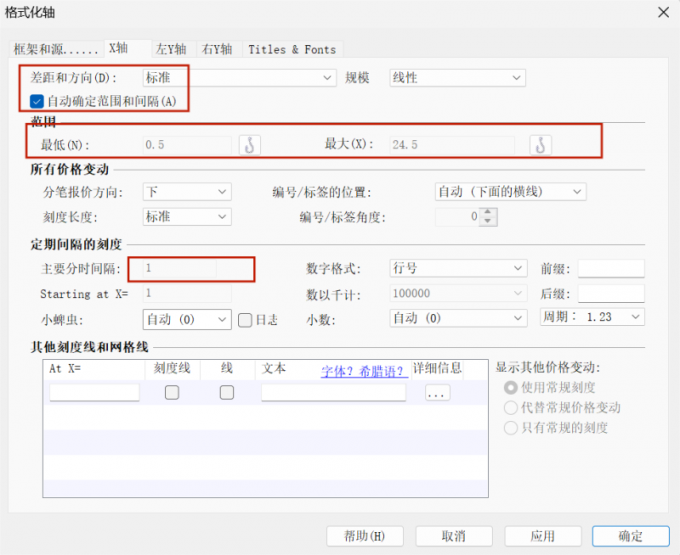The width and height of the screenshot is (680, 555).
Task: Open the Titles & Fonts tab
Action: coord(292,49)
